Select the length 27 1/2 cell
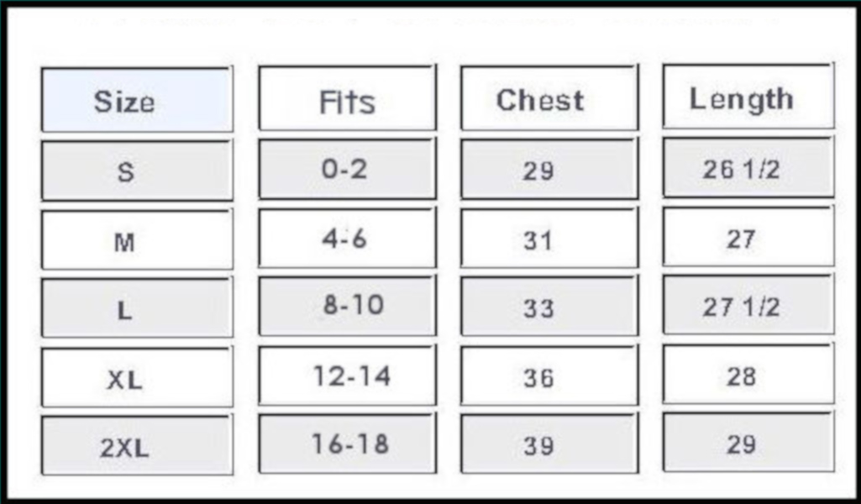The width and height of the screenshot is (861, 504). [748, 305]
